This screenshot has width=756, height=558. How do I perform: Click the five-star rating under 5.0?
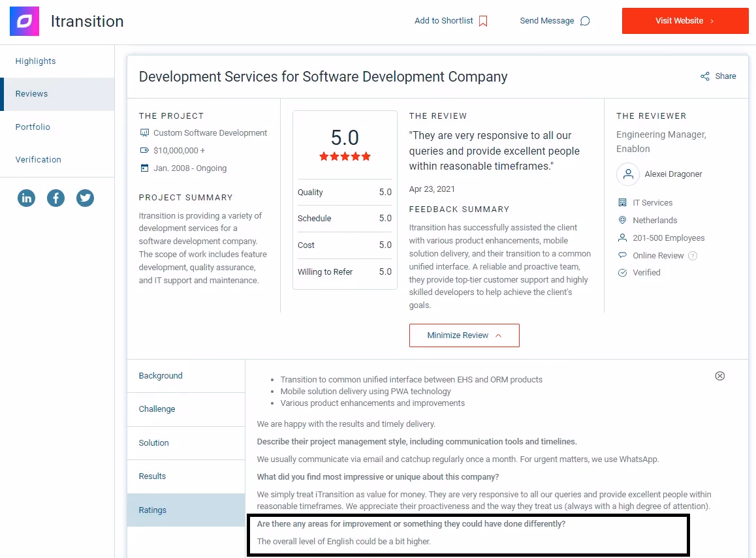[345, 156]
